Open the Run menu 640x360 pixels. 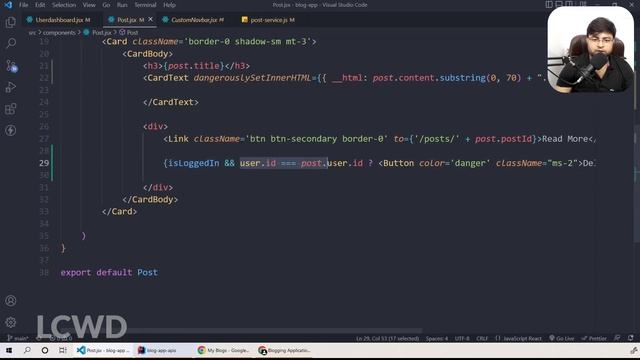122,5
